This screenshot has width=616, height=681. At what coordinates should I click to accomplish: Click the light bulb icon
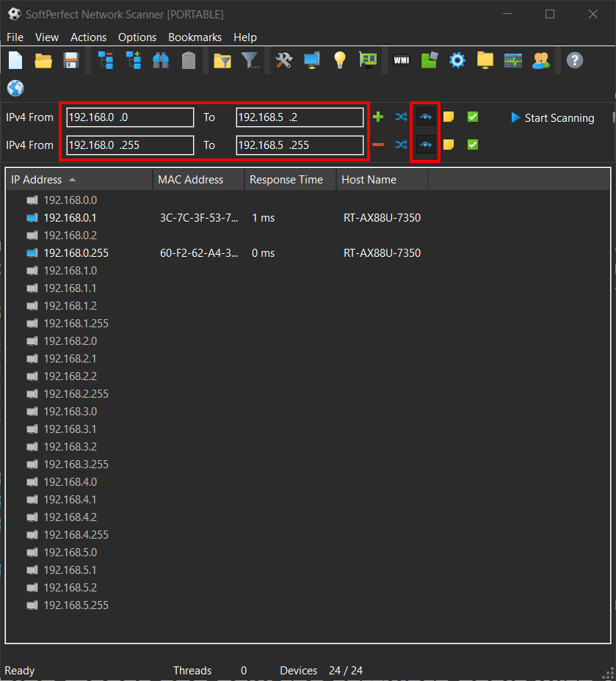(x=340, y=60)
